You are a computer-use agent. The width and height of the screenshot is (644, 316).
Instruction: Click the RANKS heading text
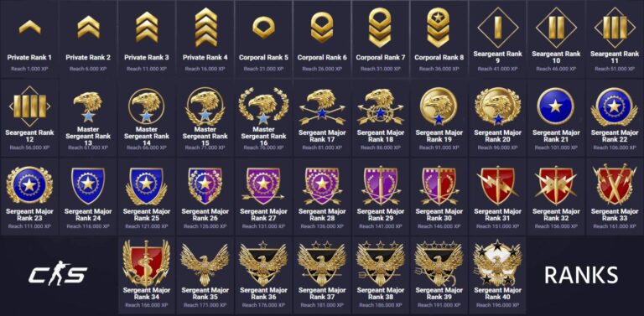click(581, 275)
